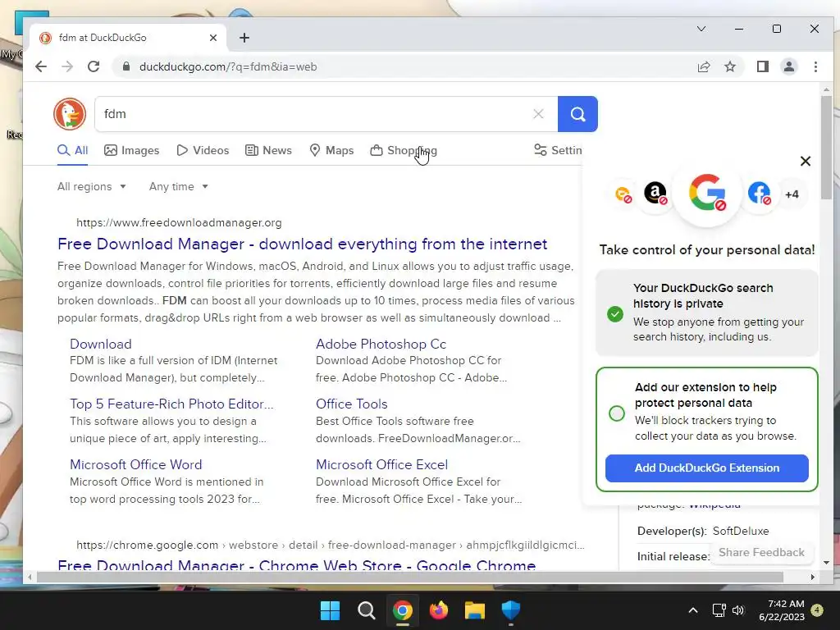Image resolution: width=840 pixels, height=630 pixels.
Task: Open the Chrome profile menu
Action: (x=789, y=66)
